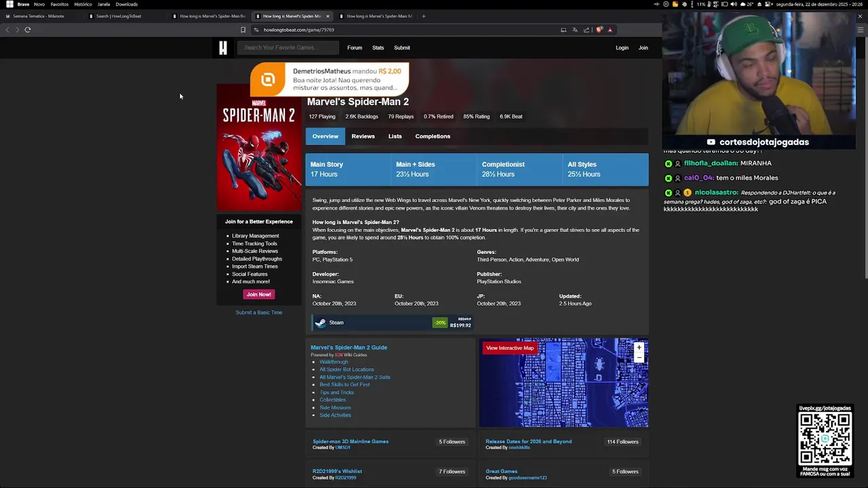Screen dimensions: 868x488
Task: Open the Janela menu
Action: 104,4
